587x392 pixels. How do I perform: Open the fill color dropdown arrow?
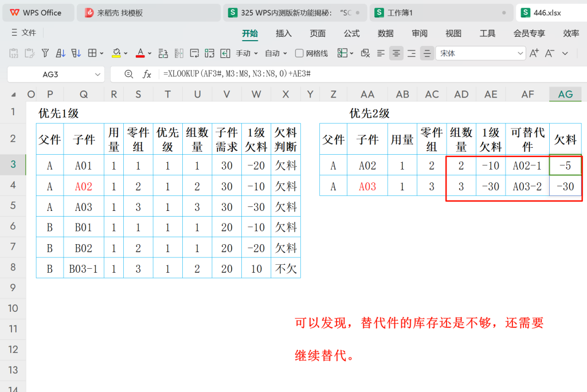(126, 53)
